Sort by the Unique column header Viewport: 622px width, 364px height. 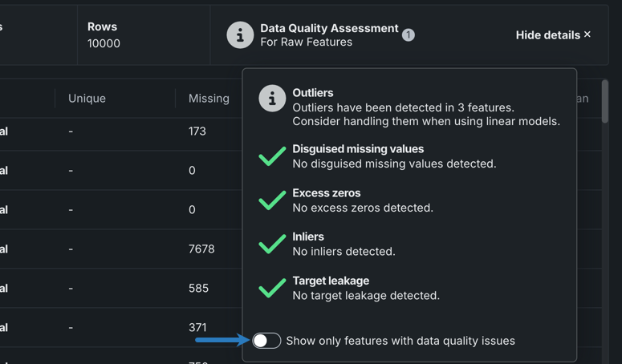click(x=87, y=99)
